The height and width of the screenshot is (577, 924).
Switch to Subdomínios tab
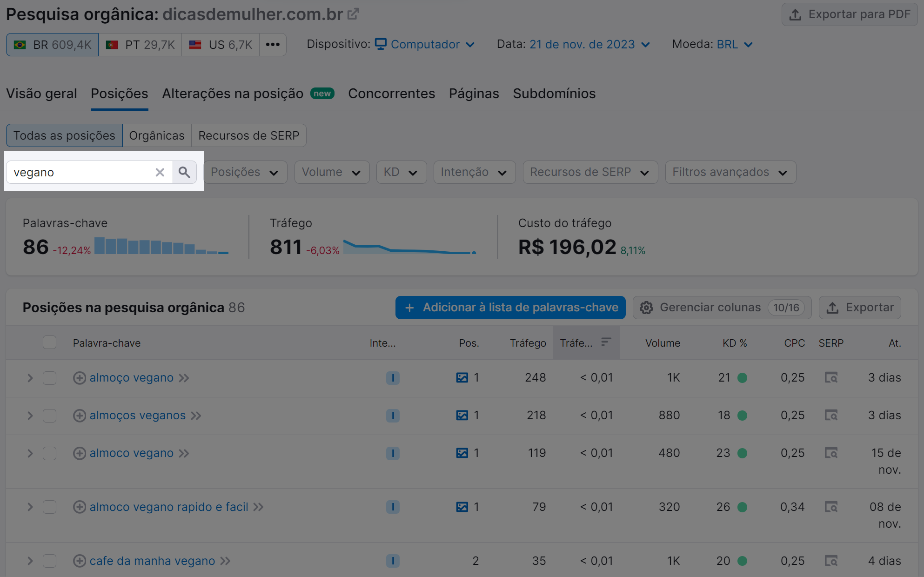pyautogui.click(x=554, y=94)
